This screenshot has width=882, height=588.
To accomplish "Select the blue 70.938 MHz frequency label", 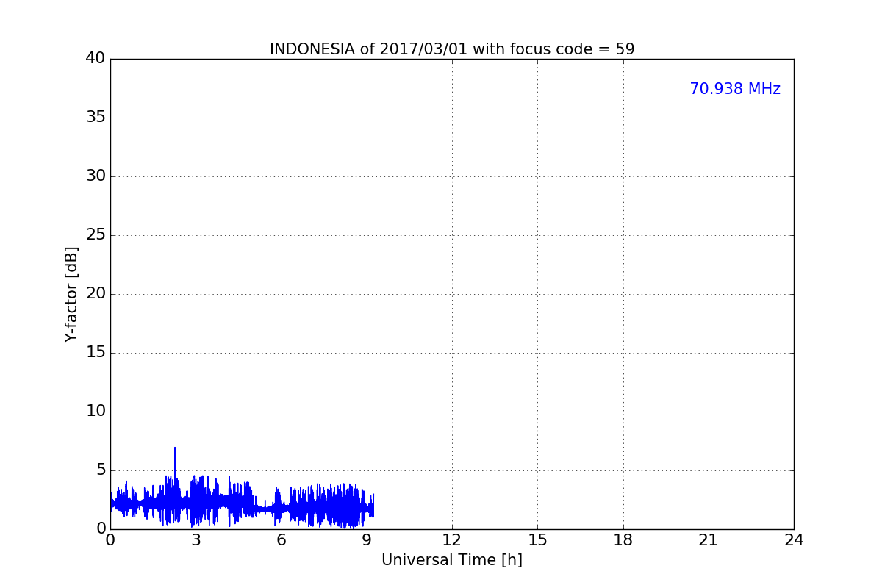I will pyautogui.click(x=735, y=89).
